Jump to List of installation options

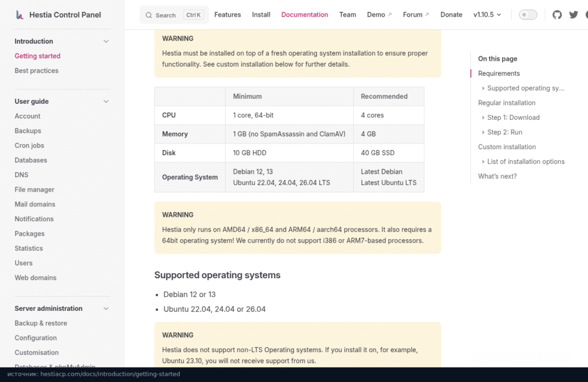click(526, 162)
